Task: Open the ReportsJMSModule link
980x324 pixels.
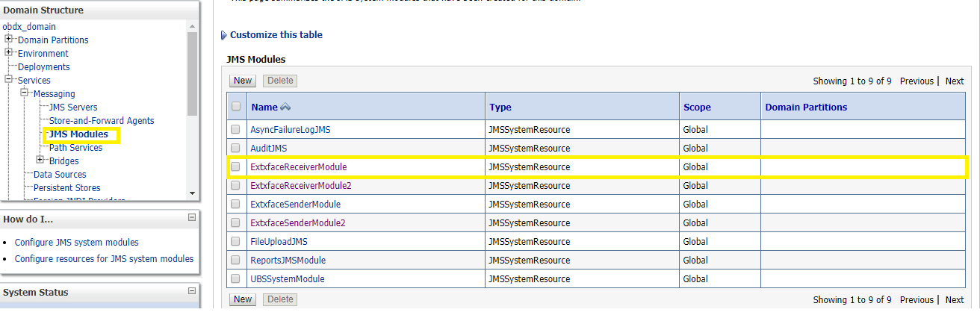Action: tap(288, 261)
